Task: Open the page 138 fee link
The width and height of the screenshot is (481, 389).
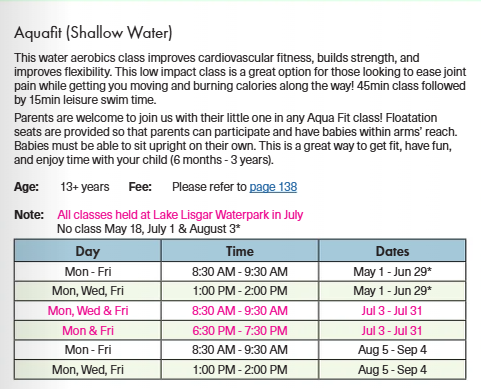Action: click(x=273, y=187)
